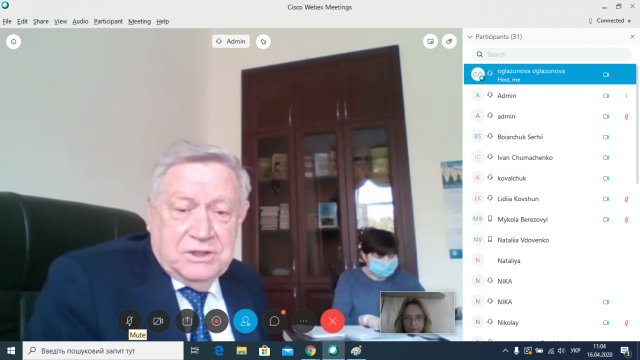Click muted mic icon for Nikolay

(627, 323)
